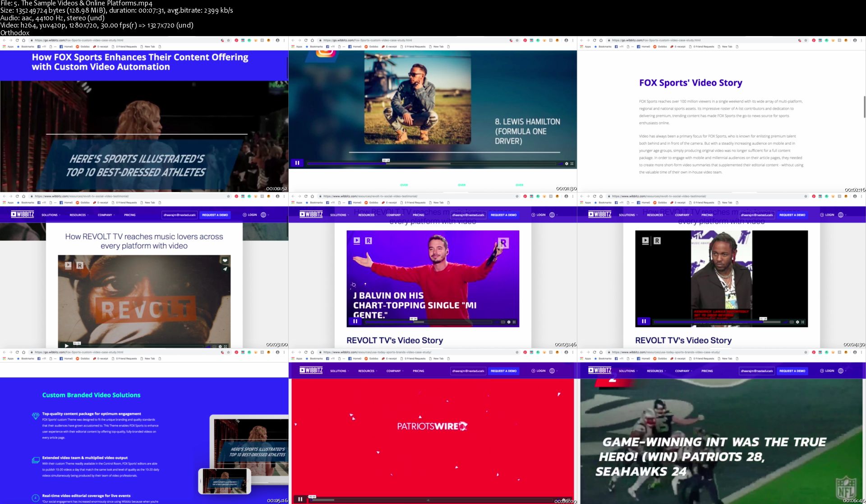Seek along the Lewis Hamilton video progress bar

click(x=432, y=164)
